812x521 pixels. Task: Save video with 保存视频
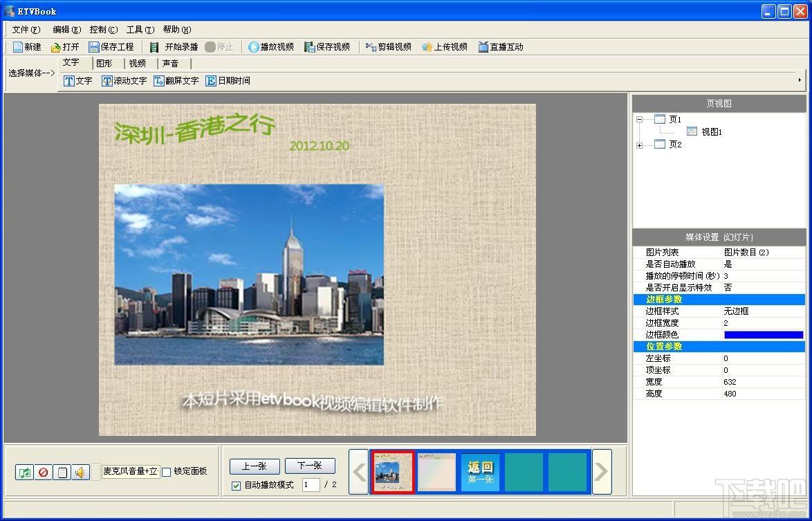point(327,47)
